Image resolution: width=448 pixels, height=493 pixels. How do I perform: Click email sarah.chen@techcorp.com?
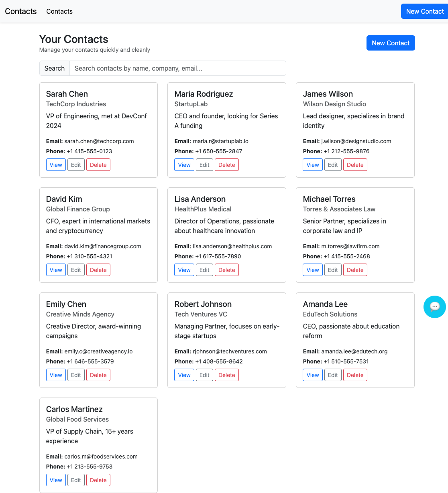tap(99, 141)
